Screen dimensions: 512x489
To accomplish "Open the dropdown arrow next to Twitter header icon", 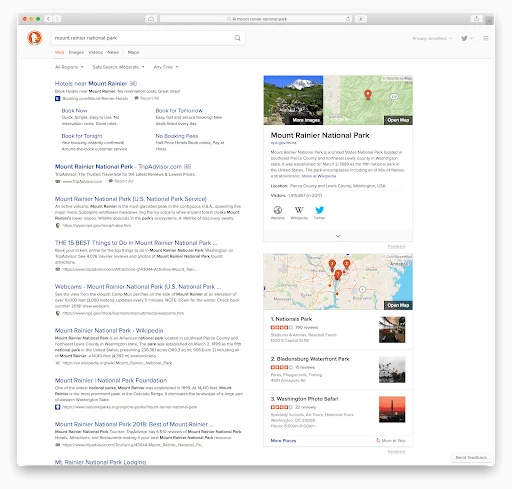I will tap(471, 38).
